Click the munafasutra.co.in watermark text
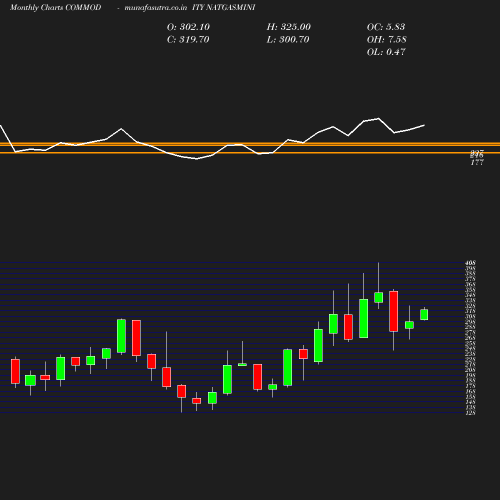The height and width of the screenshot is (500, 500). coord(156,8)
